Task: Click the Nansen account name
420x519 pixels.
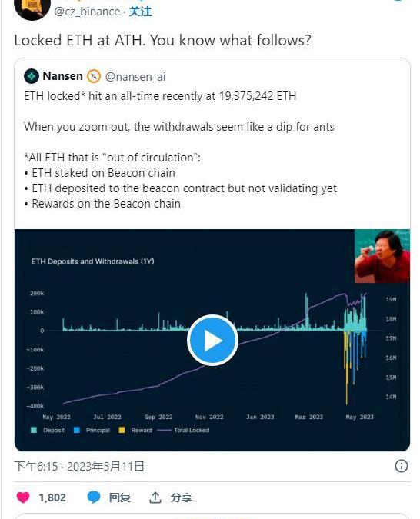Action: tap(62, 76)
